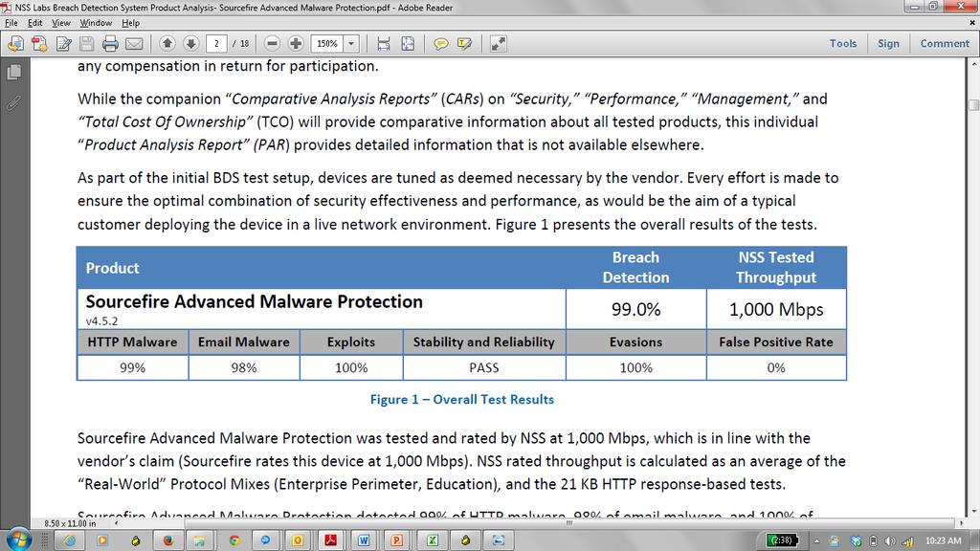
Task: Select the highlight text tool icon
Action: [464, 44]
